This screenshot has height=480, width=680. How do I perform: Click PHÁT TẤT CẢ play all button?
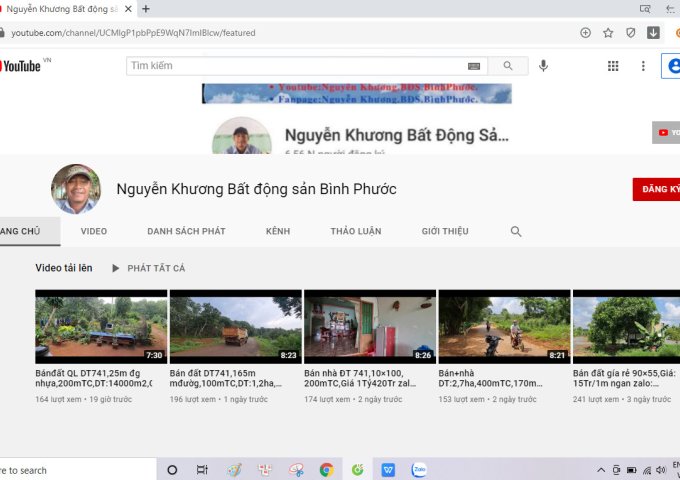coord(149,268)
